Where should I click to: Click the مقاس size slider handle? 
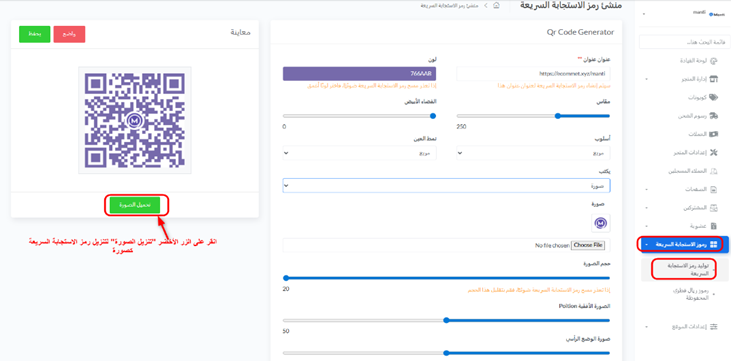pos(558,116)
